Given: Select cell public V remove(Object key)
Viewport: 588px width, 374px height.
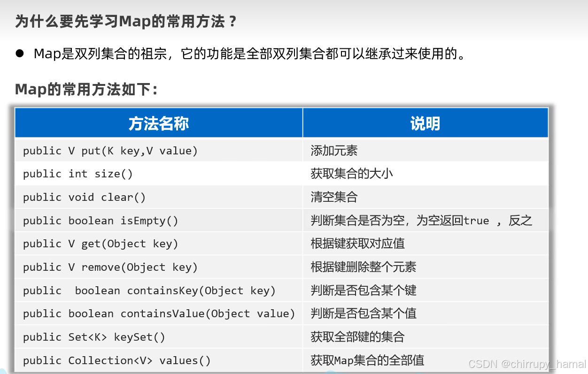Looking at the screenshot, I should [159, 267].
